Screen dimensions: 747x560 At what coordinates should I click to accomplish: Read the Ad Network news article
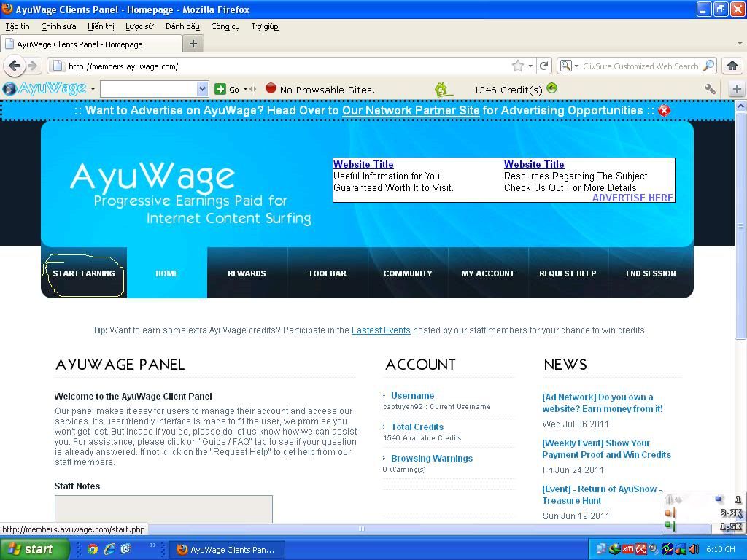pos(603,402)
